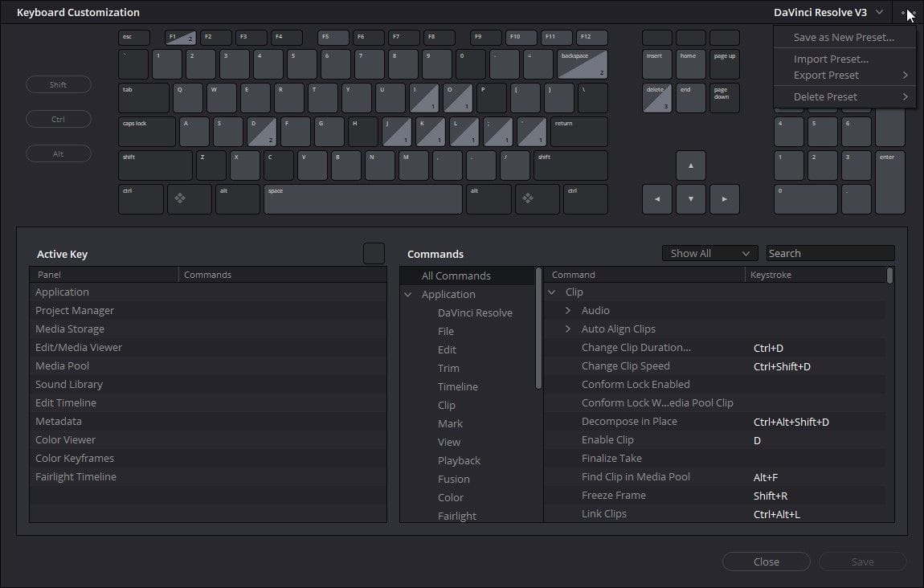The height and width of the screenshot is (588, 924).
Task: Select the Trim command category
Action: (448, 368)
